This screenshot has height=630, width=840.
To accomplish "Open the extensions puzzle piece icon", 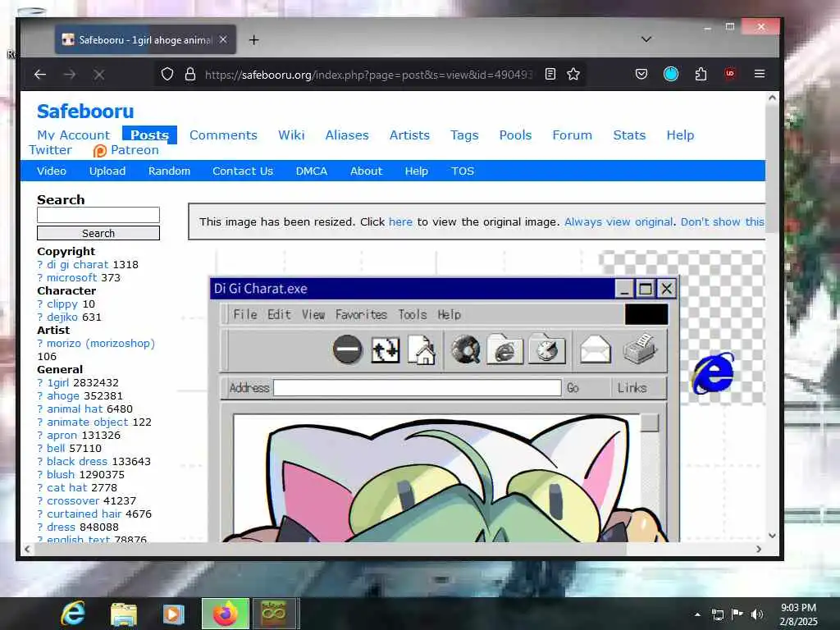I will tap(701, 74).
